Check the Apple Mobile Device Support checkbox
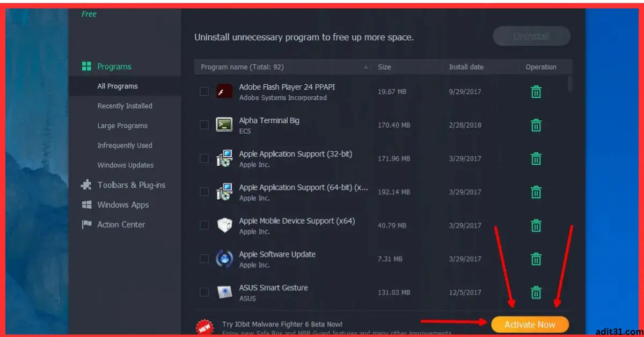The width and height of the screenshot is (644, 337). [204, 225]
